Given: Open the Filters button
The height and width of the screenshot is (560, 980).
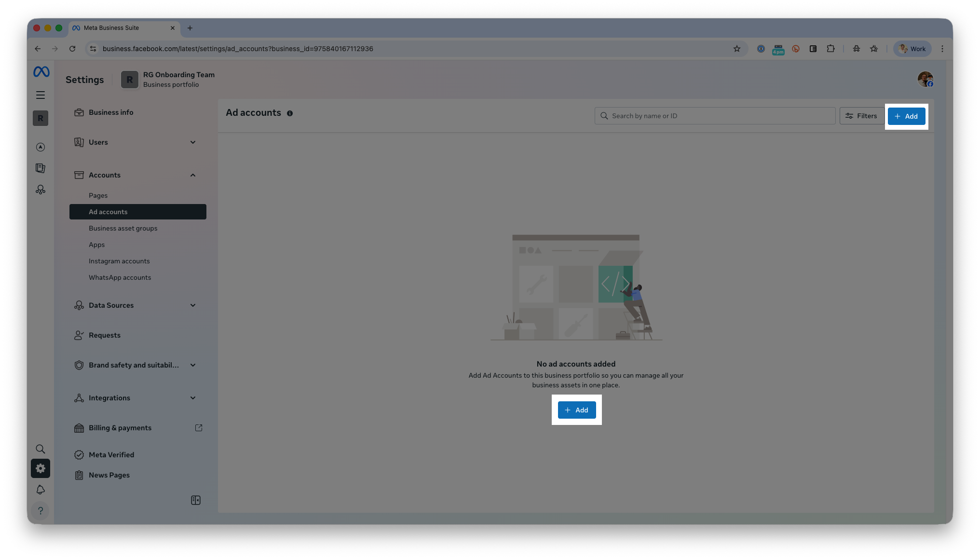Looking at the screenshot, I should 861,116.
